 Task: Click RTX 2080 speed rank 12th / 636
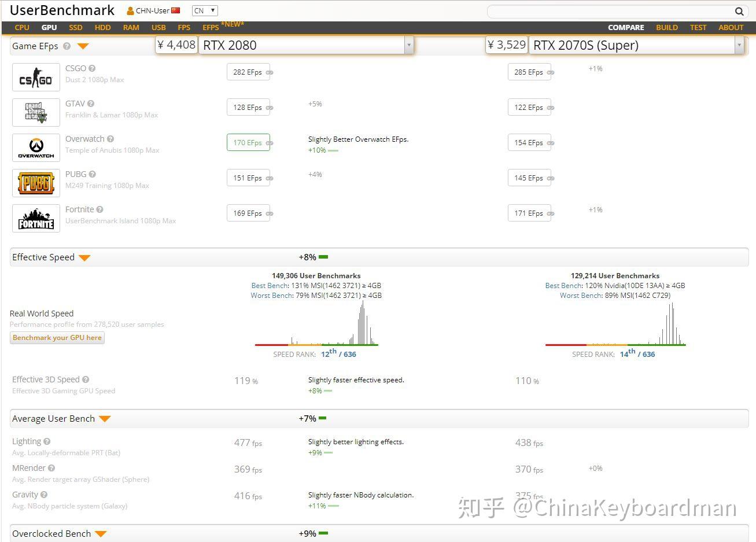click(x=338, y=353)
